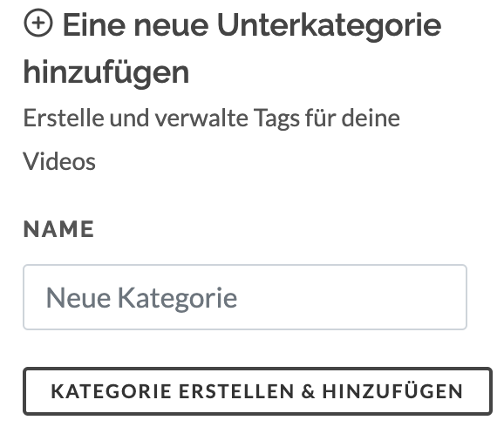Click the ampersand on the create button
This screenshot has width=504, height=427.
(309, 391)
